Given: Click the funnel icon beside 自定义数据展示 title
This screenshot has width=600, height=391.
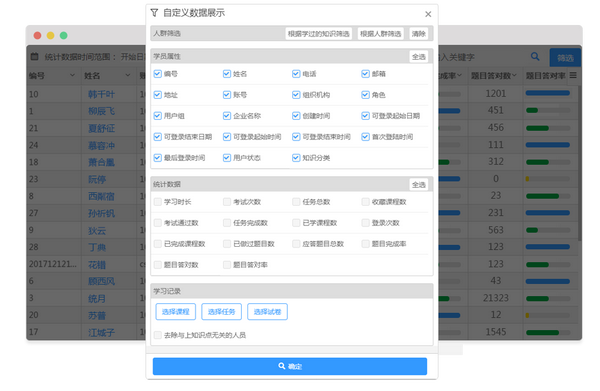Looking at the screenshot, I should pyautogui.click(x=154, y=13).
